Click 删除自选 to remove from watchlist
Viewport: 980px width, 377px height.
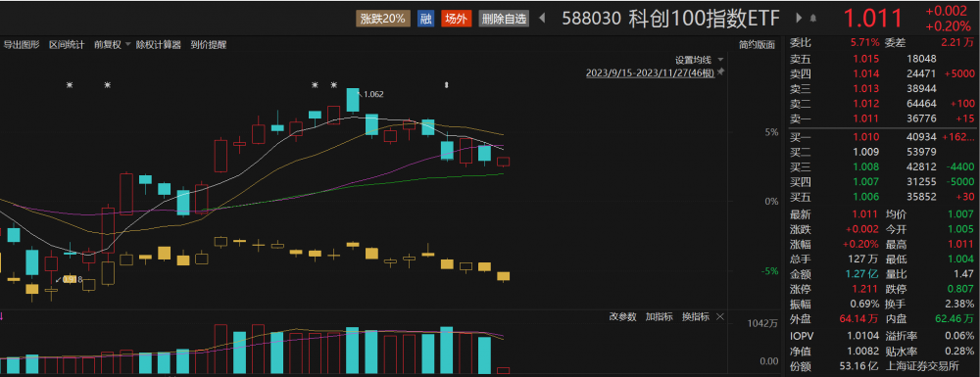point(504,19)
